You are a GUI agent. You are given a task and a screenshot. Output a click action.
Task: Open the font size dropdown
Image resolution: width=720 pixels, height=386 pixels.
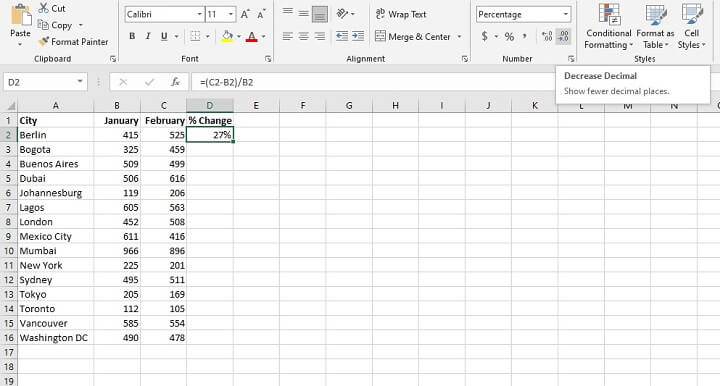click(231, 14)
